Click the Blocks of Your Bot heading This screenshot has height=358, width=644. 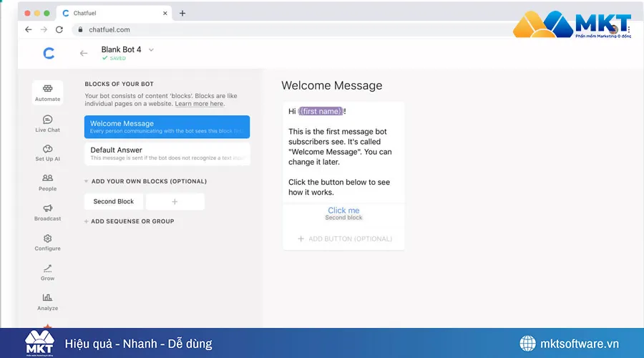click(x=119, y=84)
